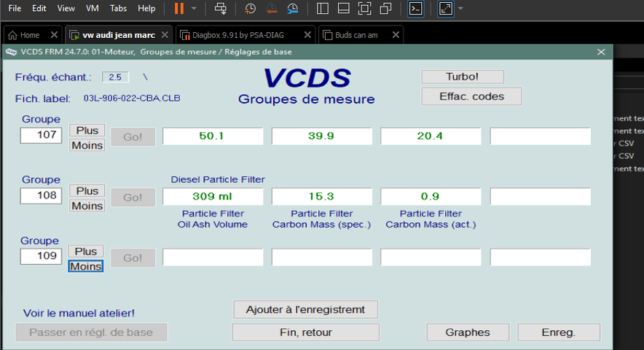This screenshot has width=644, height=350.
Task: Revert the VM to its previous snapshot
Action: pos(272,8)
